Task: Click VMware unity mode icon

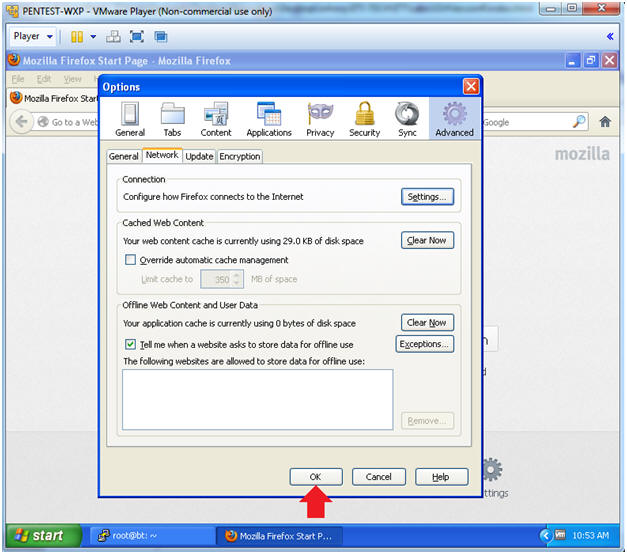Action: [161, 37]
